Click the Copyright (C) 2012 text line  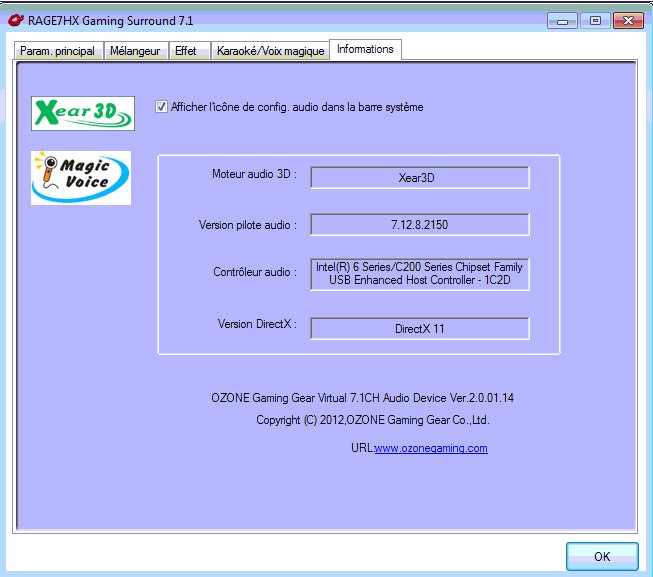point(373,420)
